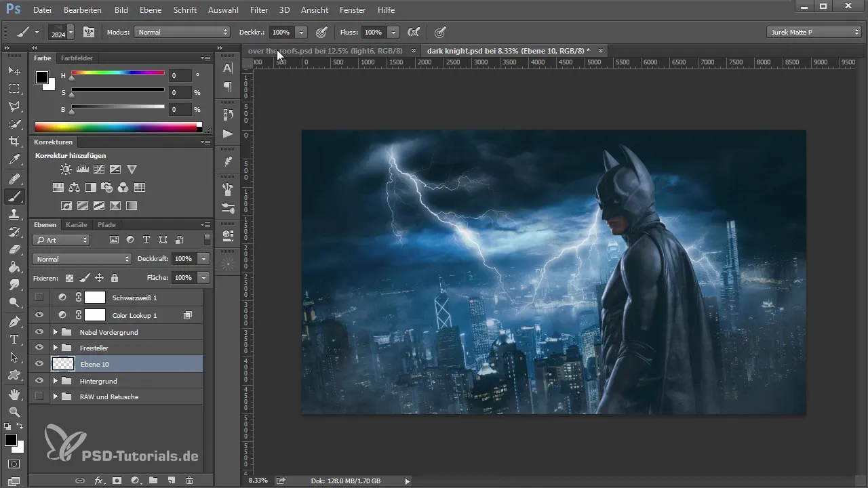Add a Photo Filter adjustment (camera icon)
This screenshot has height=488, width=868.
pos(107,188)
